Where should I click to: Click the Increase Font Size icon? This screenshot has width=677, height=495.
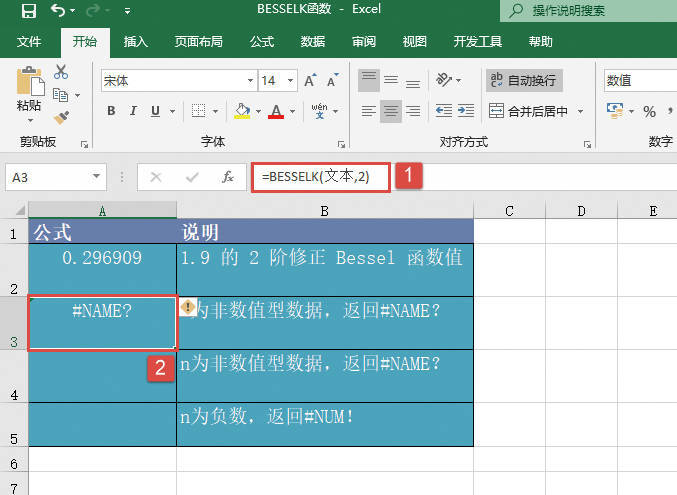[309, 80]
